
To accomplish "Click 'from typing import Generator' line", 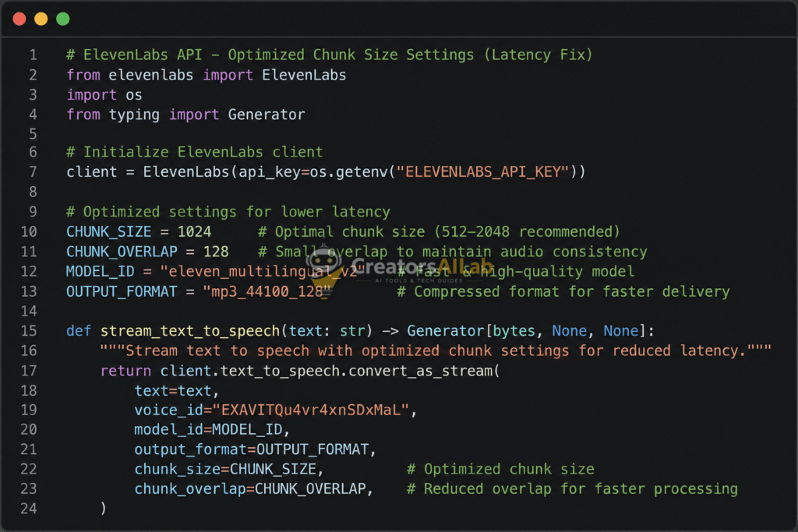I will click(185, 115).
